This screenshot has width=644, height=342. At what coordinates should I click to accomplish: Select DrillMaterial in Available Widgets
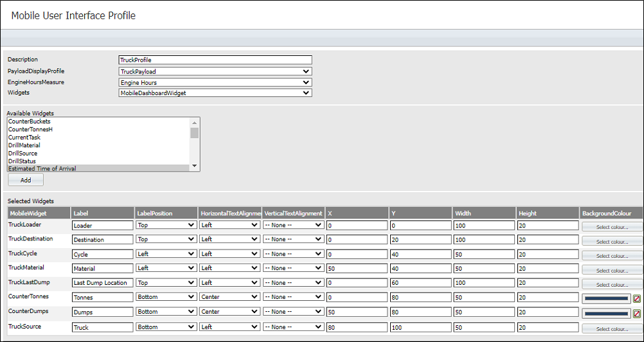98,145
